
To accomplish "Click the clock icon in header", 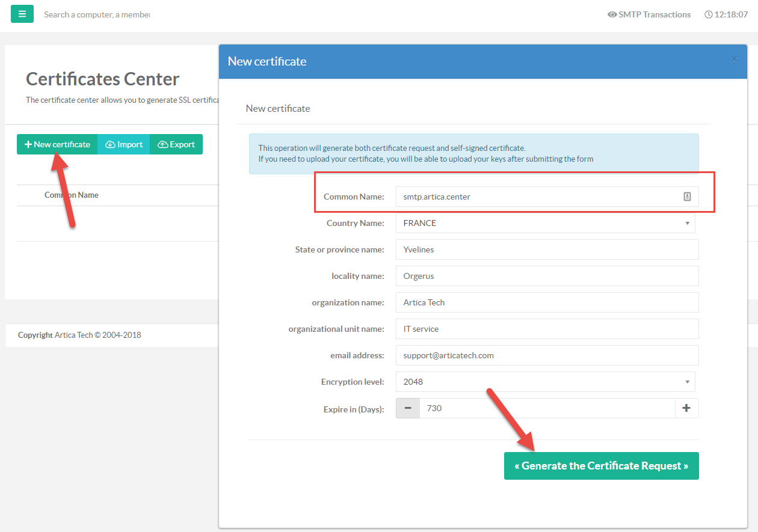I will (x=708, y=14).
